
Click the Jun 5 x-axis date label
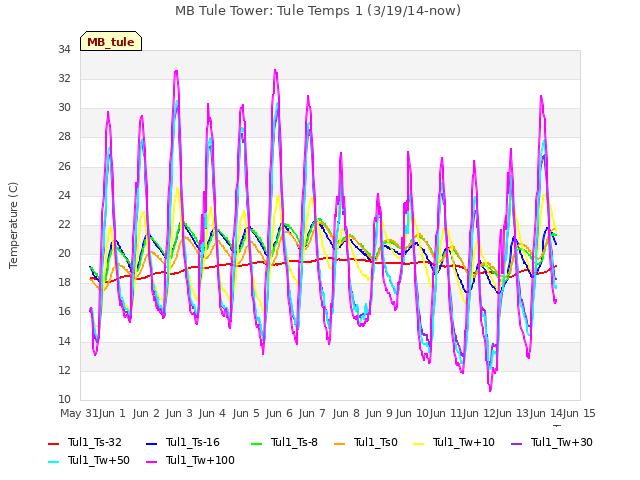click(x=246, y=413)
